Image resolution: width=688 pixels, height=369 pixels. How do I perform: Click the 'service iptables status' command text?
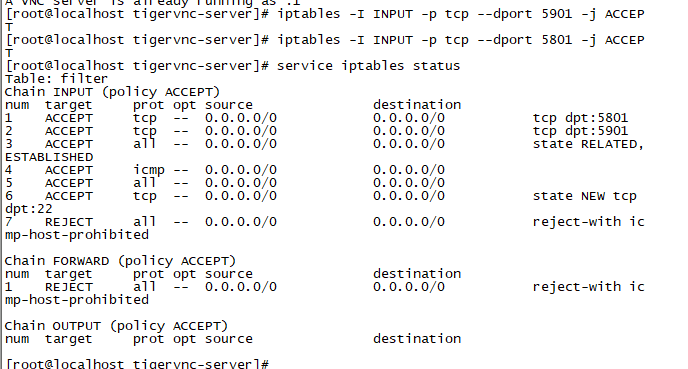(368, 66)
